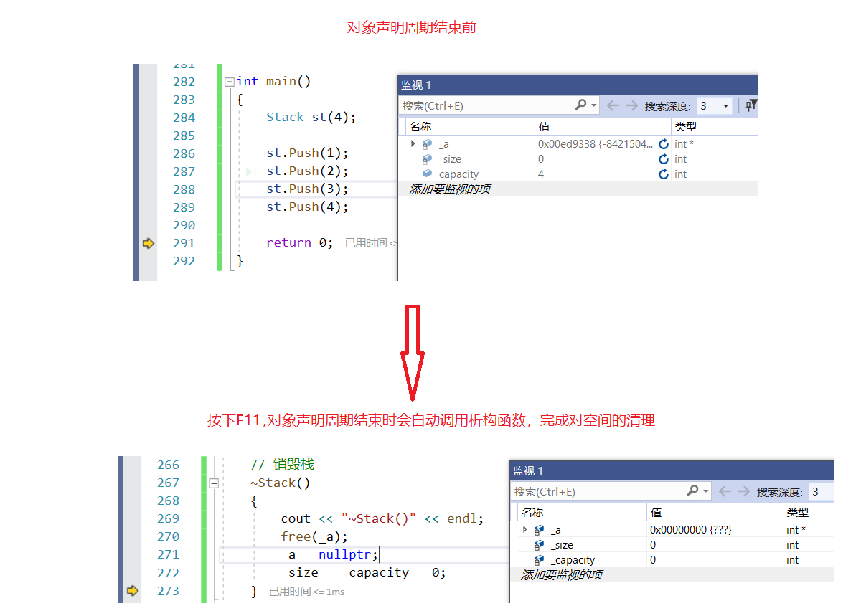Viewport: 866px width, 616px height.
Task: Click code line return 0;
Action: (300, 243)
